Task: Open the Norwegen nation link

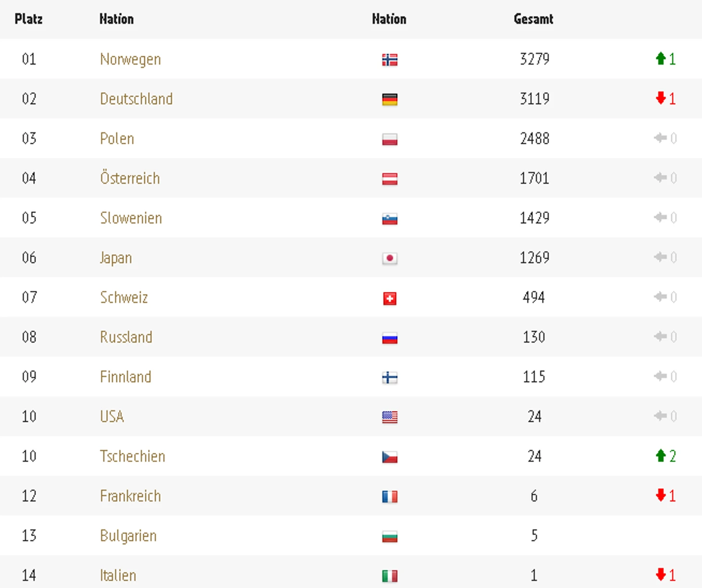Action: [130, 60]
